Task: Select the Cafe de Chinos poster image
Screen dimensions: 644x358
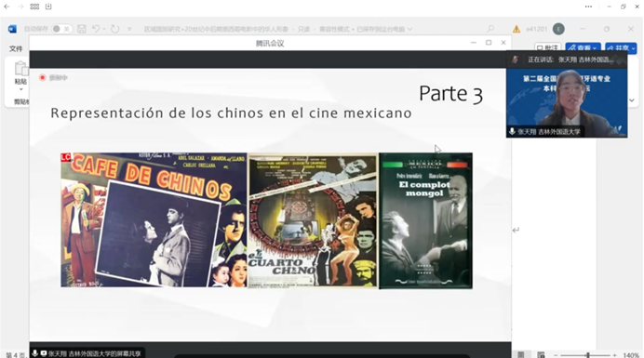Action: tap(154, 219)
